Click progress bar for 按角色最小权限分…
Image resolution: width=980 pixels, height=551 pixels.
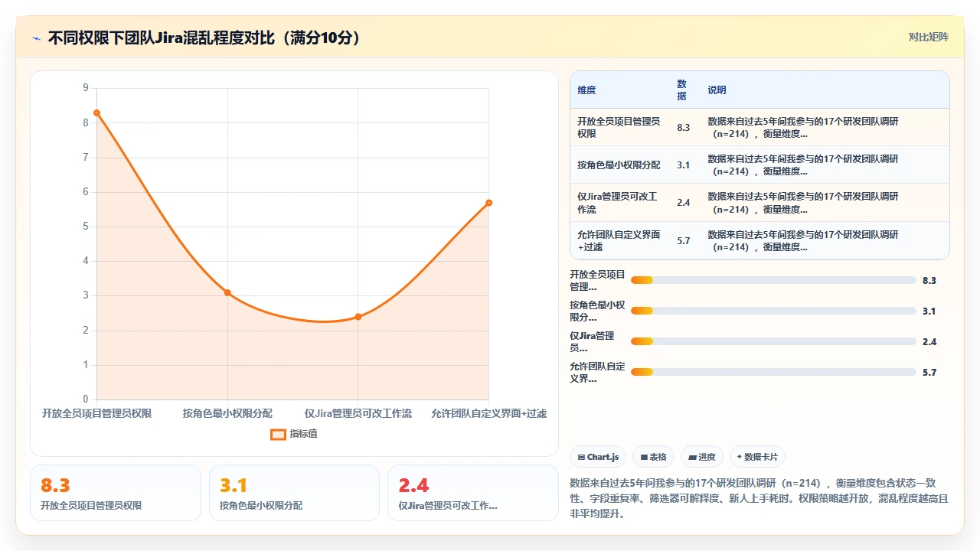point(773,311)
